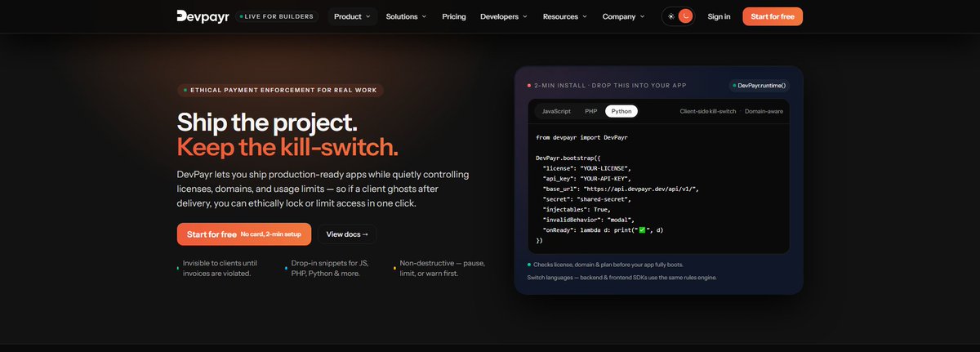Click the header Start for free button
This screenshot has width=980, height=352.
click(773, 16)
